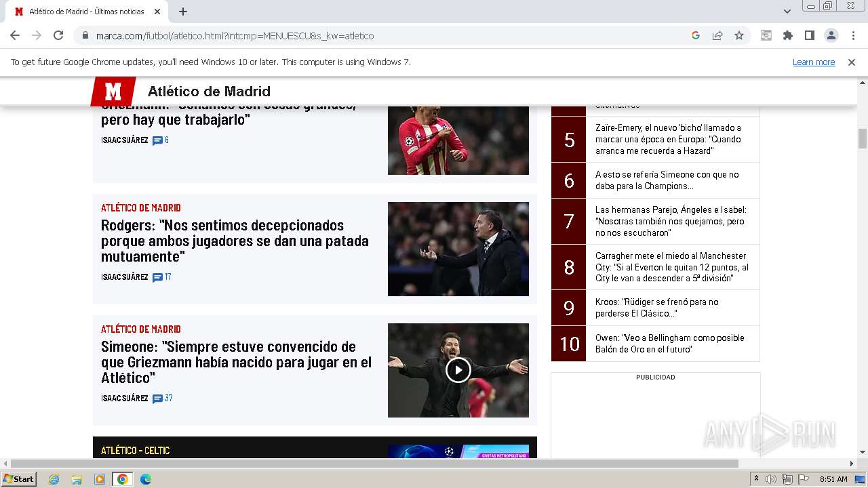Close the Atlético de Madrid tab
Screen dimensions: 868x488
pos(157,12)
